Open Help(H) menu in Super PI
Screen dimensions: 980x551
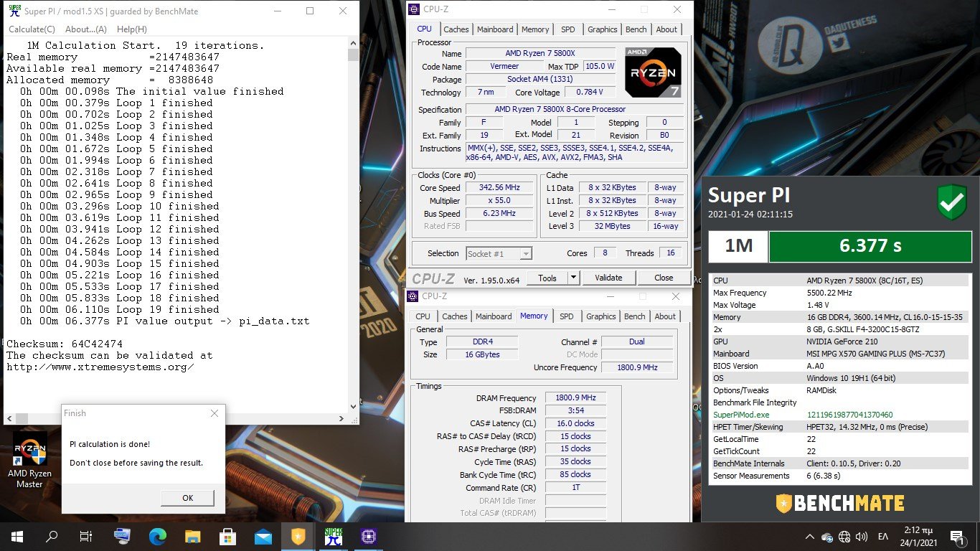click(131, 29)
